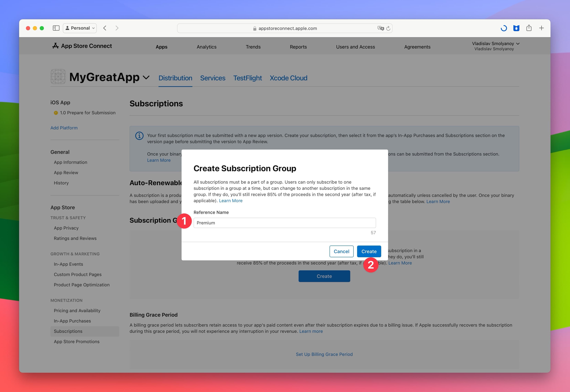Select the In-App Purchases sidebar item

pyautogui.click(x=72, y=321)
